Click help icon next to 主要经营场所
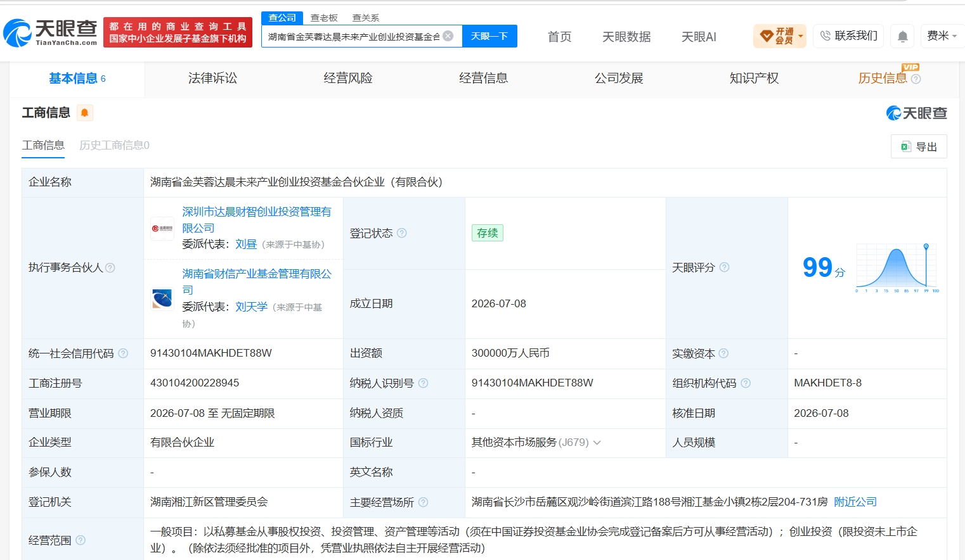Viewport: 965px width, 560px height. coord(423,502)
